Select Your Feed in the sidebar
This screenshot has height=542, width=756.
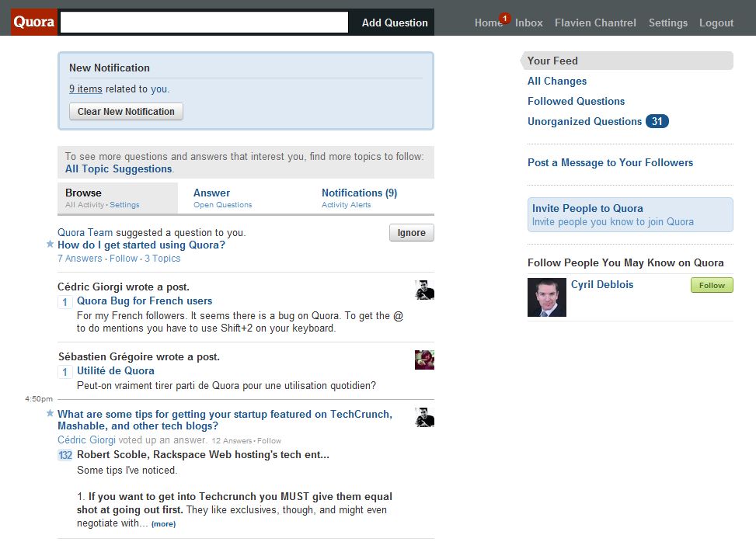click(x=627, y=61)
